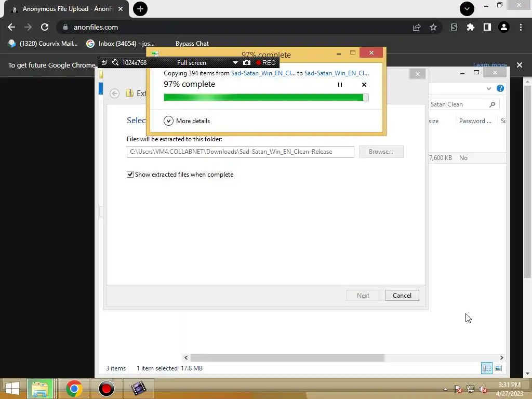Go back in Chrome browser
Screen dimensions: 532x399
[x=11, y=27]
